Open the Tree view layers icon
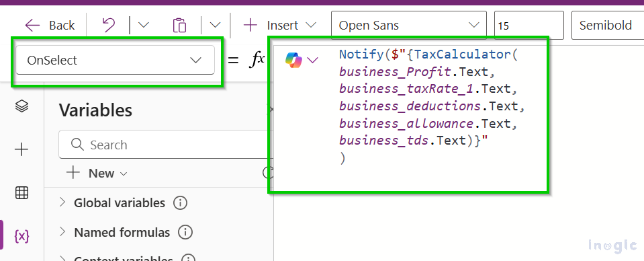Viewport: 644px width, 261px height. pos(21,107)
